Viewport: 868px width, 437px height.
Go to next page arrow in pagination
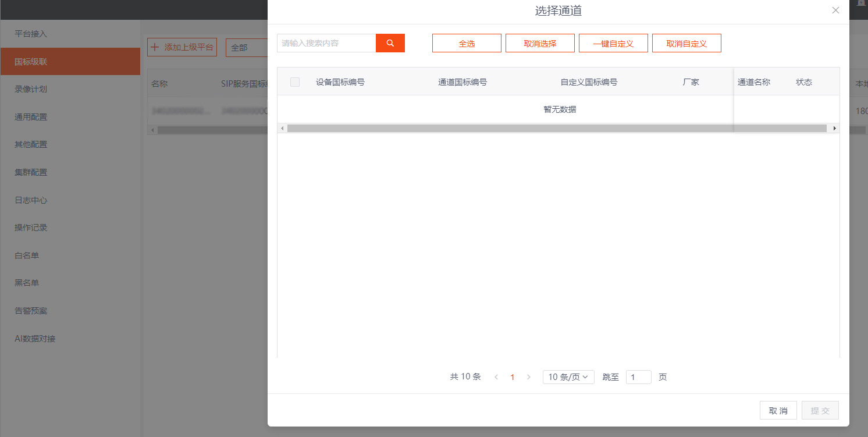pyautogui.click(x=528, y=377)
